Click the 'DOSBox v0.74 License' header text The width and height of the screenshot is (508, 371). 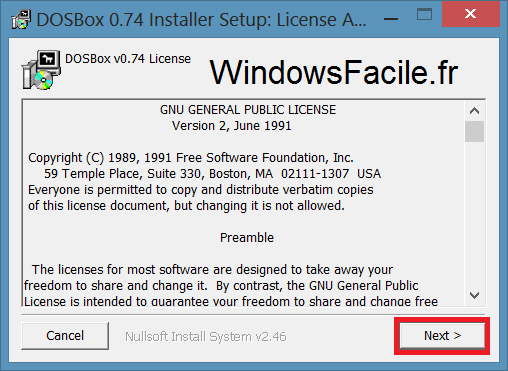128,59
